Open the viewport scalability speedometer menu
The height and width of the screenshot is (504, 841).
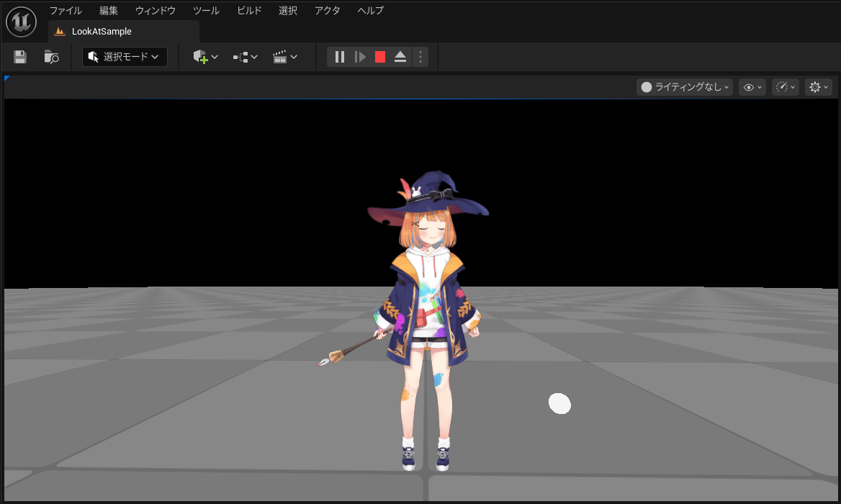coord(786,87)
